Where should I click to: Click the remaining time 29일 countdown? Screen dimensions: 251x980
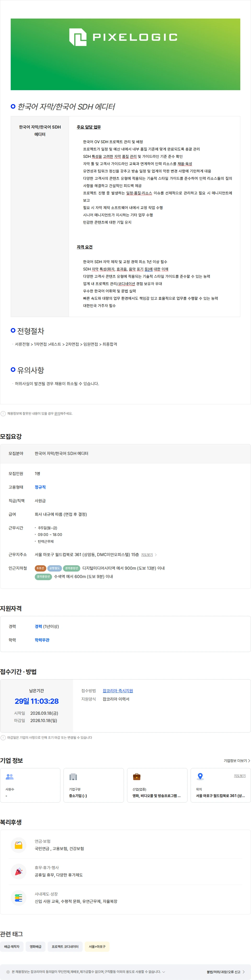[x=37, y=701]
